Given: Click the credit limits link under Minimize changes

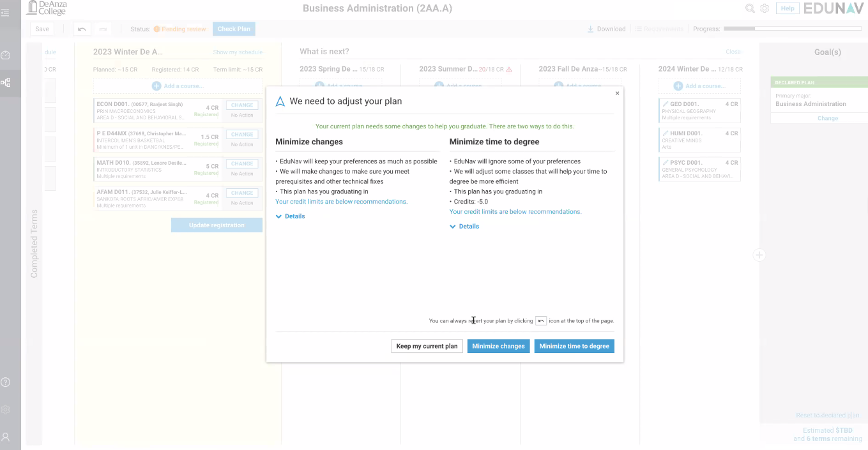Looking at the screenshot, I should click(x=341, y=202).
